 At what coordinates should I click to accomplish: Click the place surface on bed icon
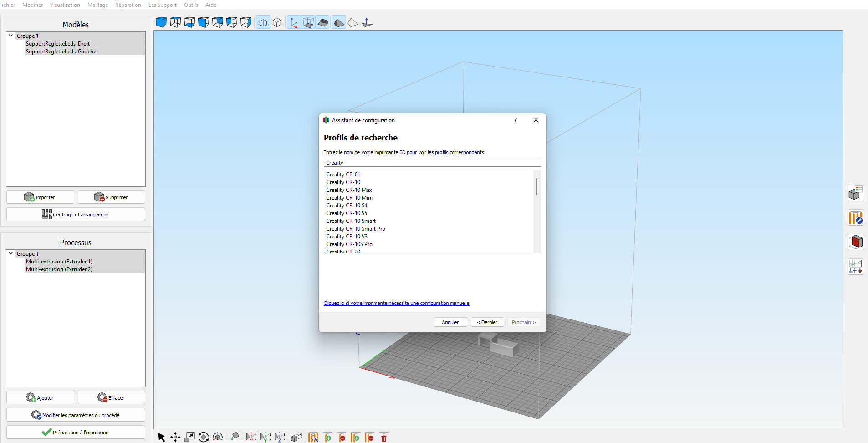[x=235, y=437]
